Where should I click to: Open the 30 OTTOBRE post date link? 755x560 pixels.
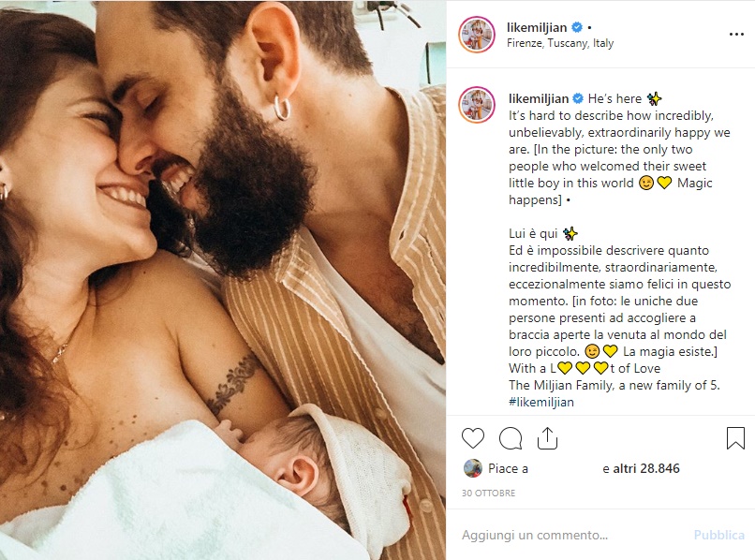(488, 494)
